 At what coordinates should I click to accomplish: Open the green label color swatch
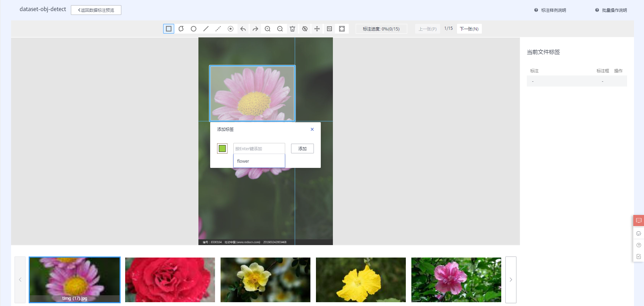coord(222,148)
